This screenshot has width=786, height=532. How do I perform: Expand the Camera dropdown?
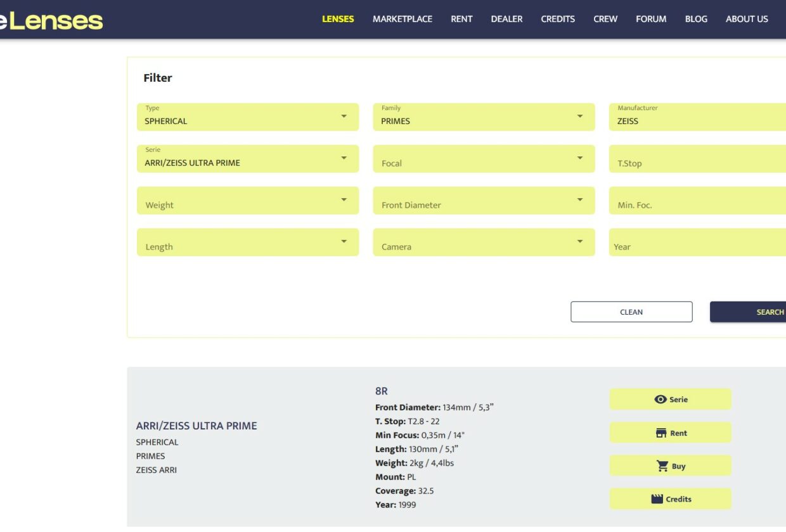484,243
